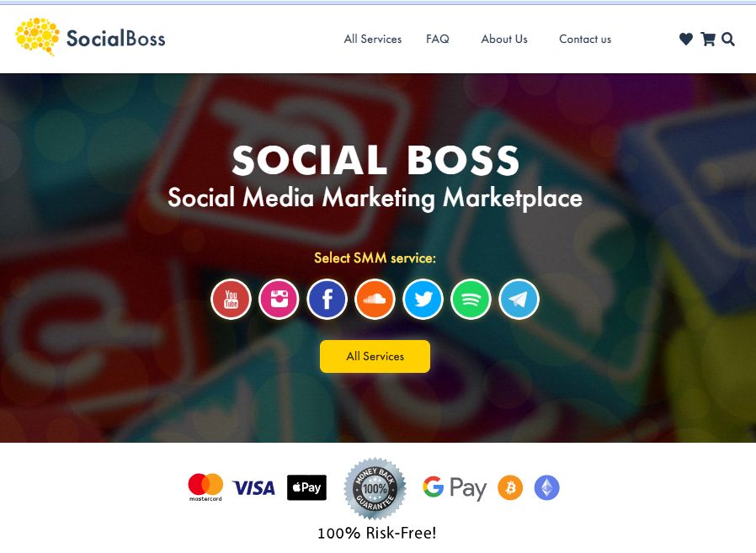The width and height of the screenshot is (756, 553).
Task: Open search with magnifier icon
Action: (x=728, y=39)
